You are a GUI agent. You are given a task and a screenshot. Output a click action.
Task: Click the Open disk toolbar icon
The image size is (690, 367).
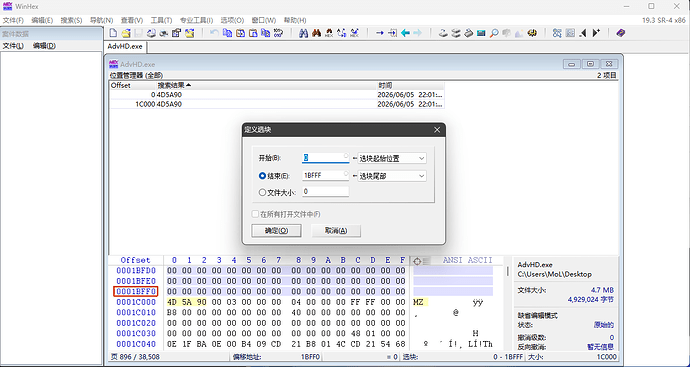pyautogui.click(x=443, y=33)
